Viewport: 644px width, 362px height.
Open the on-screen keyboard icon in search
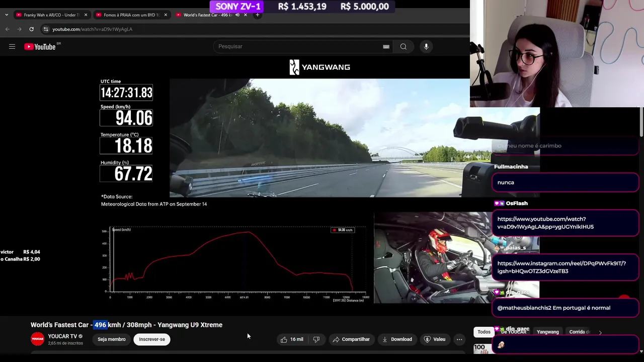click(386, 47)
